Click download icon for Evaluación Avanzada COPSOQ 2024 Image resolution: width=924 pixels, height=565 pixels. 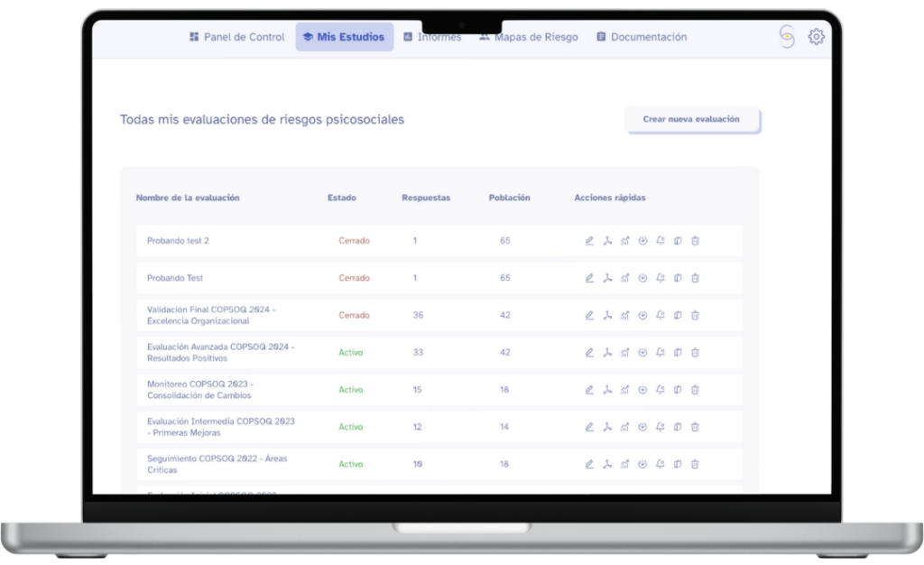coord(642,352)
